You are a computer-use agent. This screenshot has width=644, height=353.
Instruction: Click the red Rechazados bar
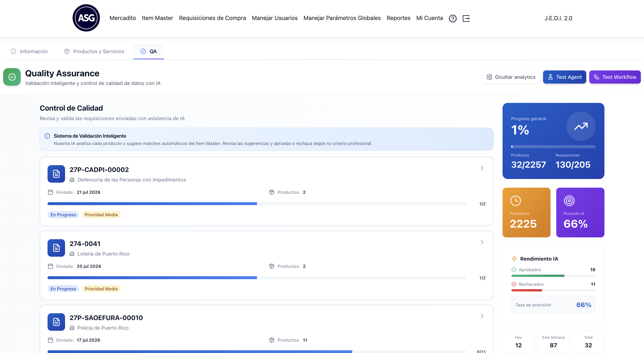[x=526, y=290]
